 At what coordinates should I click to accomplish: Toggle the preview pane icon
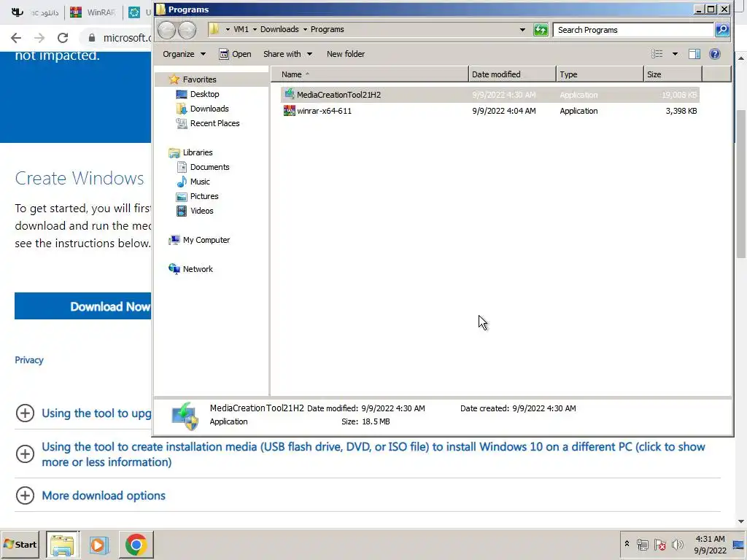(694, 54)
